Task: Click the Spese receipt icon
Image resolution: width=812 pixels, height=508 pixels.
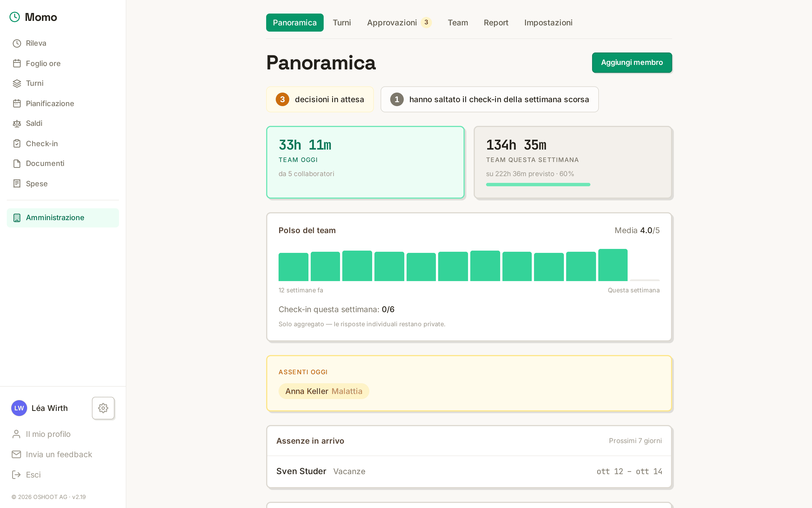Action: coord(17,183)
